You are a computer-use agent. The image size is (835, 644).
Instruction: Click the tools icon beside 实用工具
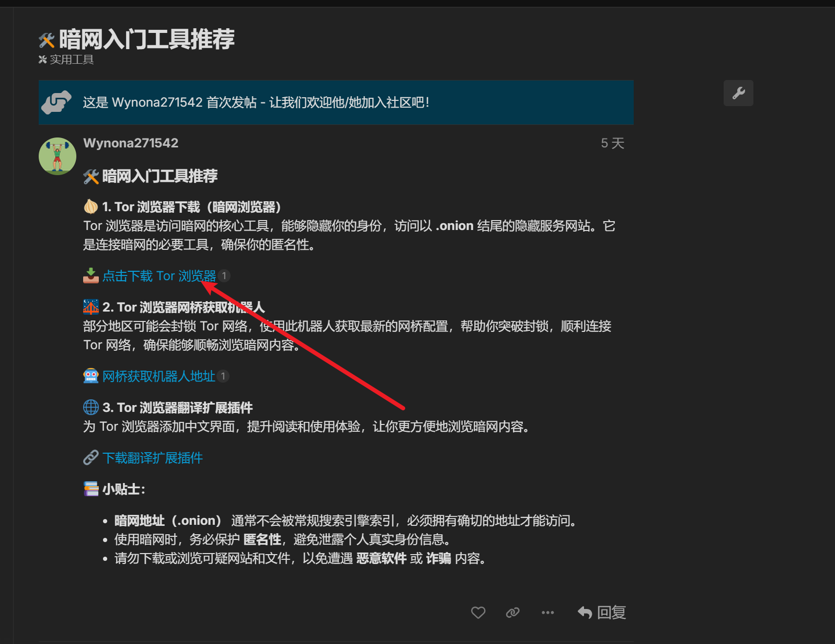point(43,60)
